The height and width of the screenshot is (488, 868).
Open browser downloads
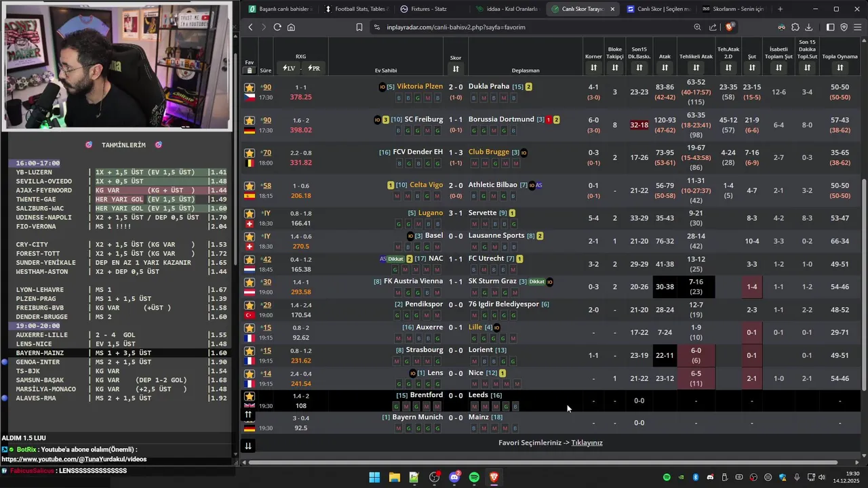click(x=809, y=27)
